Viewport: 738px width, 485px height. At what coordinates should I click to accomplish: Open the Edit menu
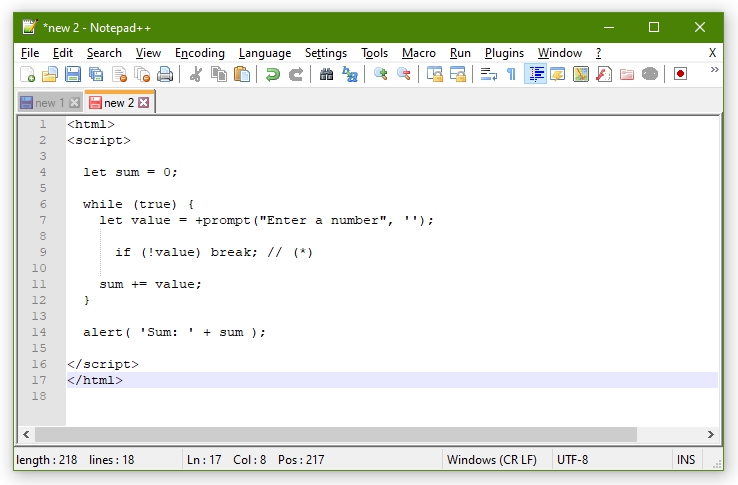click(x=63, y=53)
